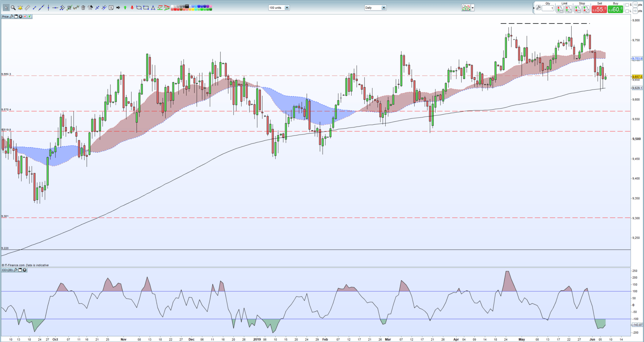
Task: Click the 9,301 level label
Action: (5, 216)
